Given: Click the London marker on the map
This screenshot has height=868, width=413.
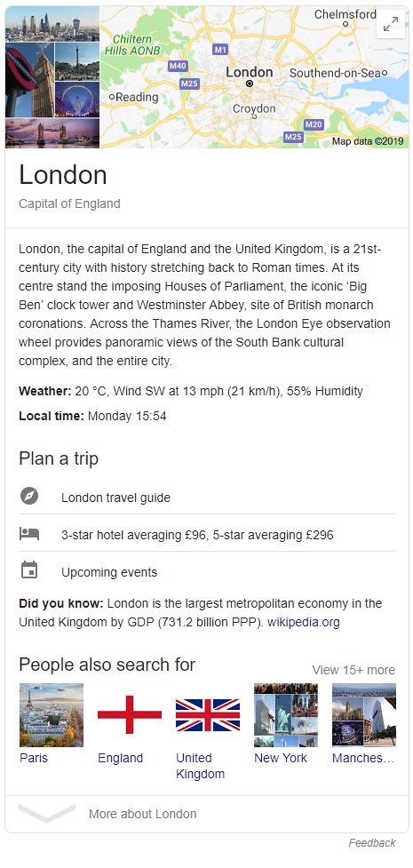Looking at the screenshot, I should [x=250, y=83].
